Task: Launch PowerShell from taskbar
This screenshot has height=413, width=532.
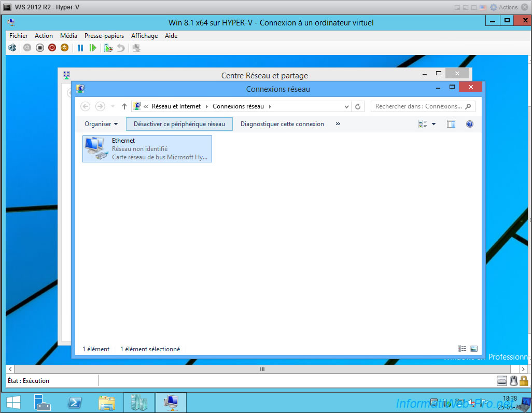Action: point(74,403)
